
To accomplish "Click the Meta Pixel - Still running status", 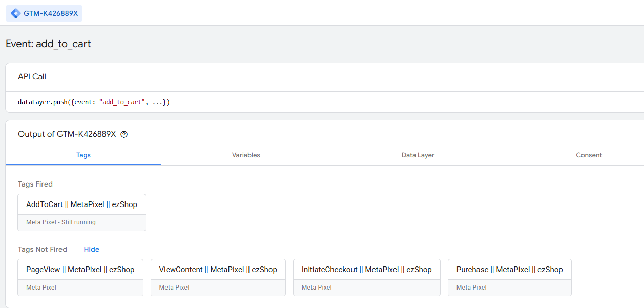I will coord(61,222).
